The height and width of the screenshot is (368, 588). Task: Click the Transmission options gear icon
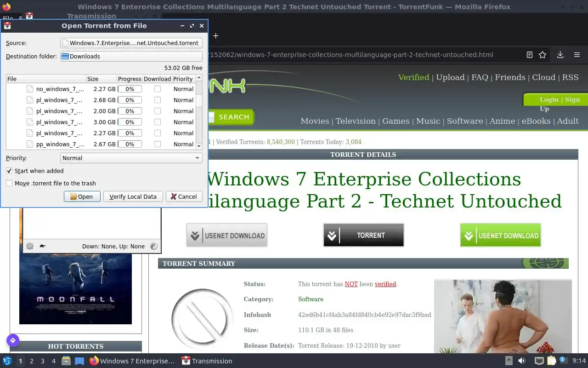30,246
